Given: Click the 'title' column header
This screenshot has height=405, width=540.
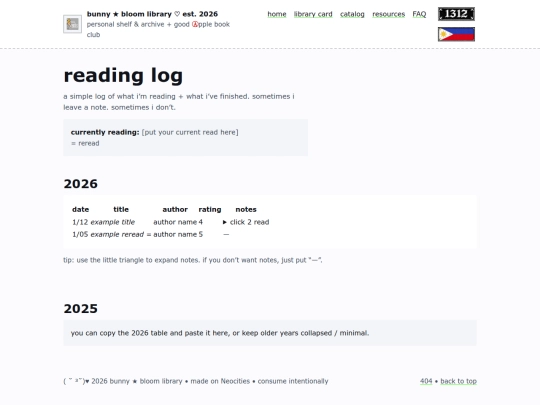Looking at the screenshot, I should click(x=121, y=209).
